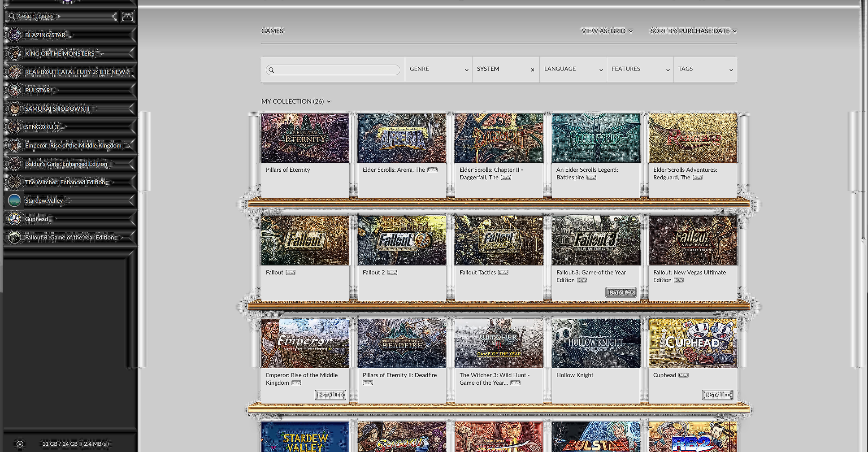This screenshot has width=868, height=452.
Task: Click Installed badge on Fallout 3
Action: (x=621, y=292)
